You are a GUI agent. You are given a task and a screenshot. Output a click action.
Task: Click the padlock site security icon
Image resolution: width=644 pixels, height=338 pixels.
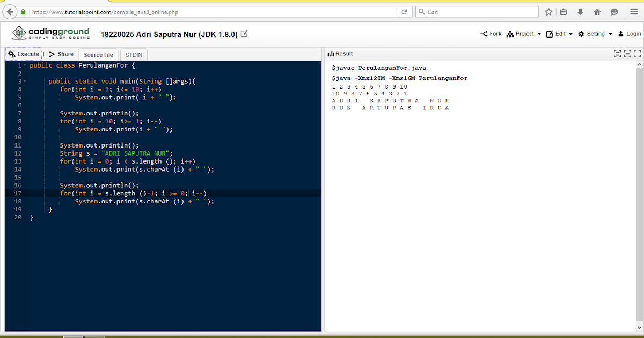coord(23,12)
